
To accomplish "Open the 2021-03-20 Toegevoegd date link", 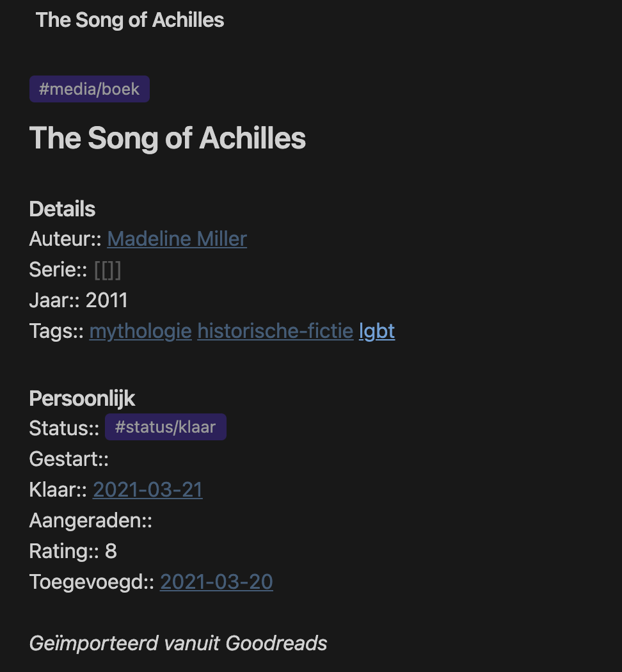I will click(x=216, y=582).
